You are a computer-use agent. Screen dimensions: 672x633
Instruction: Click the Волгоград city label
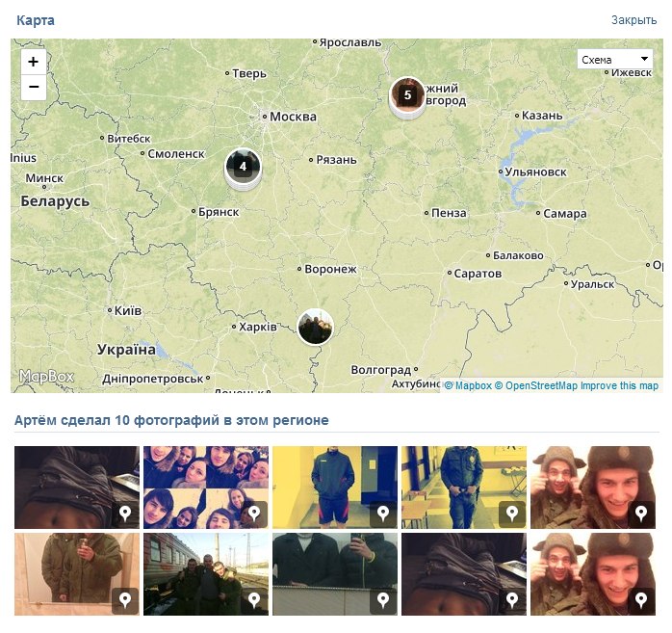(381, 370)
